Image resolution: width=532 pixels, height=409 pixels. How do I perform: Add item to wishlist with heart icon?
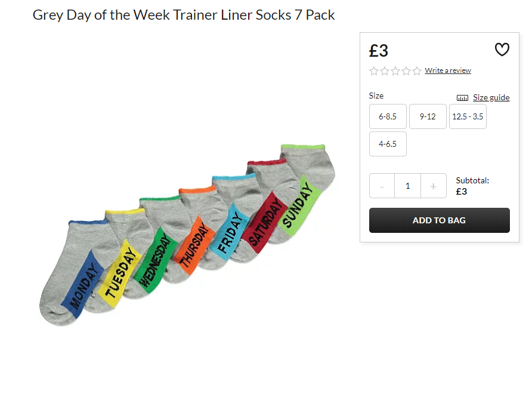point(502,50)
